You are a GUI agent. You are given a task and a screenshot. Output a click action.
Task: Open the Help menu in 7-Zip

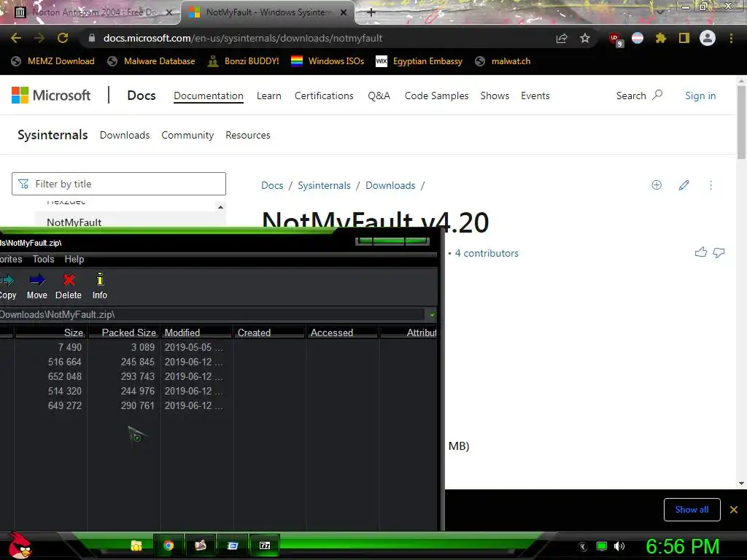[74, 259]
